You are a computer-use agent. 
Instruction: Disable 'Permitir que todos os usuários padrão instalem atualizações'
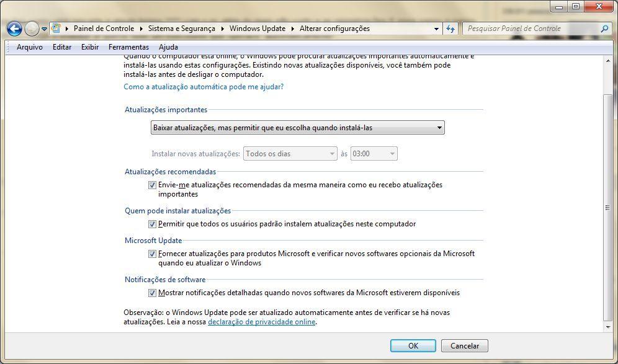152,223
